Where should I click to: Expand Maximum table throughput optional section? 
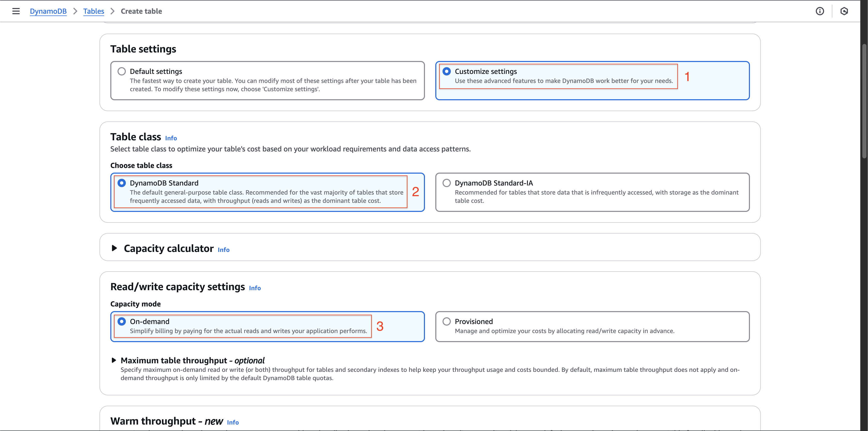click(114, 360)
